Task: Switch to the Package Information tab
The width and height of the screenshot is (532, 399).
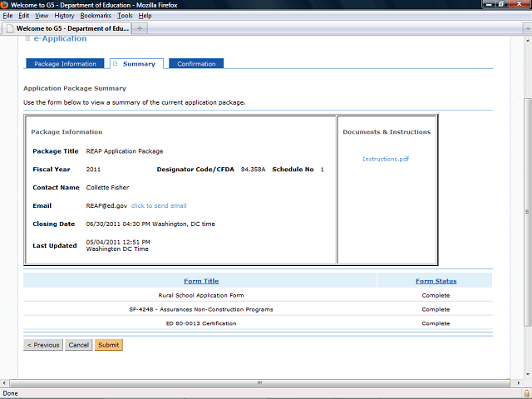Action: tap(65, 63)
